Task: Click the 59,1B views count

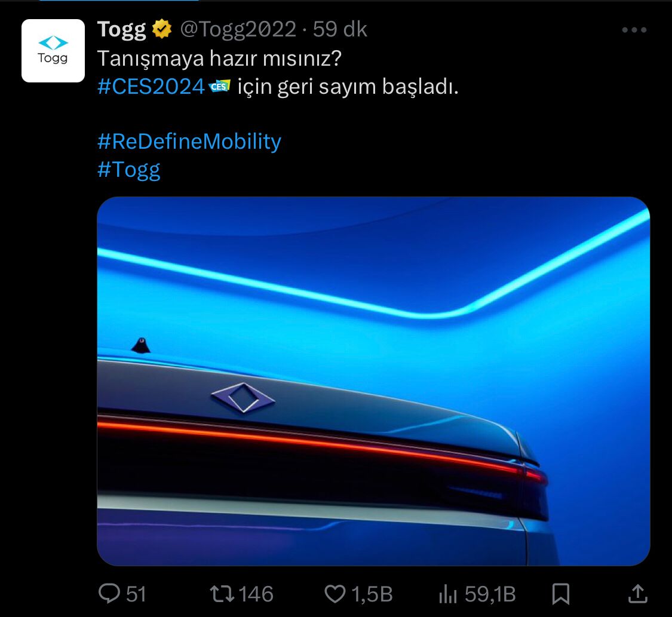Action: click(490, 594)
